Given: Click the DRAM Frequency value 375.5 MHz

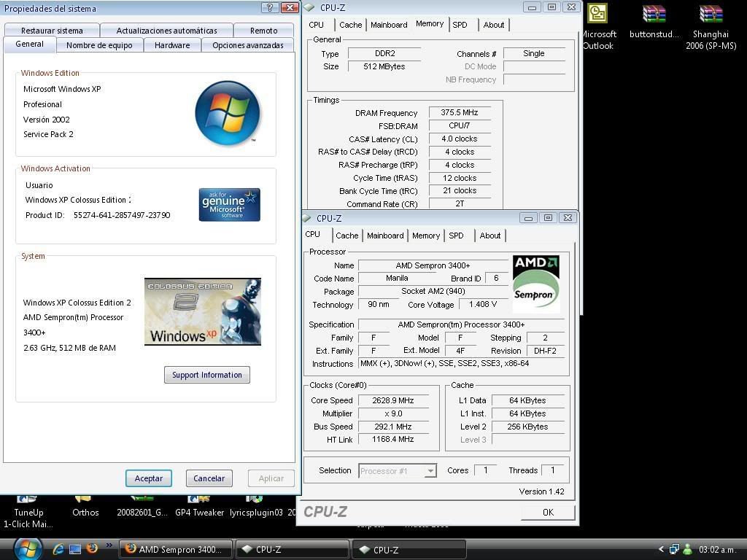Looking at the screenshot, I should tap(460, 112).
